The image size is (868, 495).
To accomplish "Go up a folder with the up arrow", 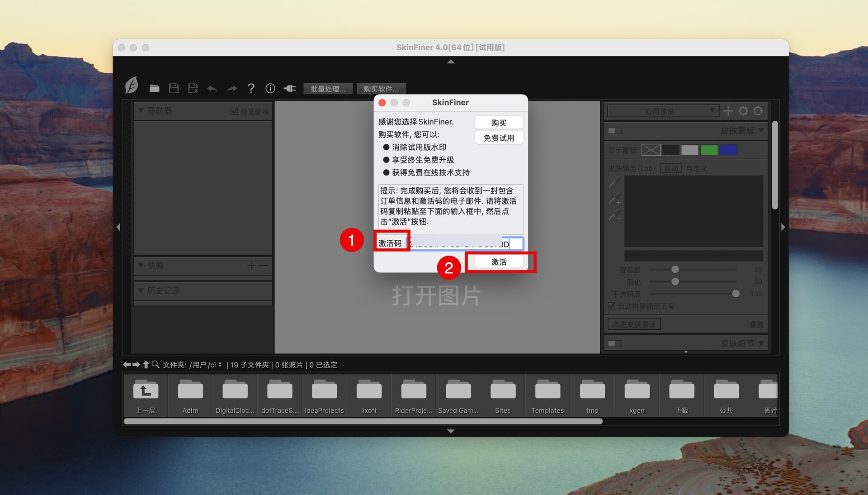I will pyautogui.click(x=146, y=364).
